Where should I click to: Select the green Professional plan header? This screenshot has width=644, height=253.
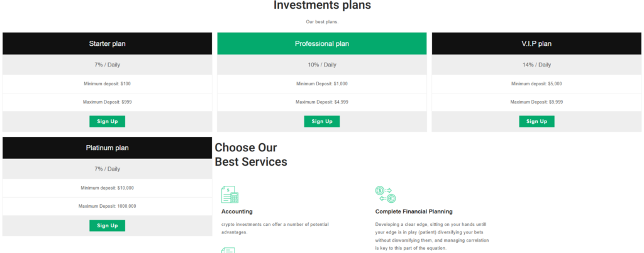[x=321, y=44]
